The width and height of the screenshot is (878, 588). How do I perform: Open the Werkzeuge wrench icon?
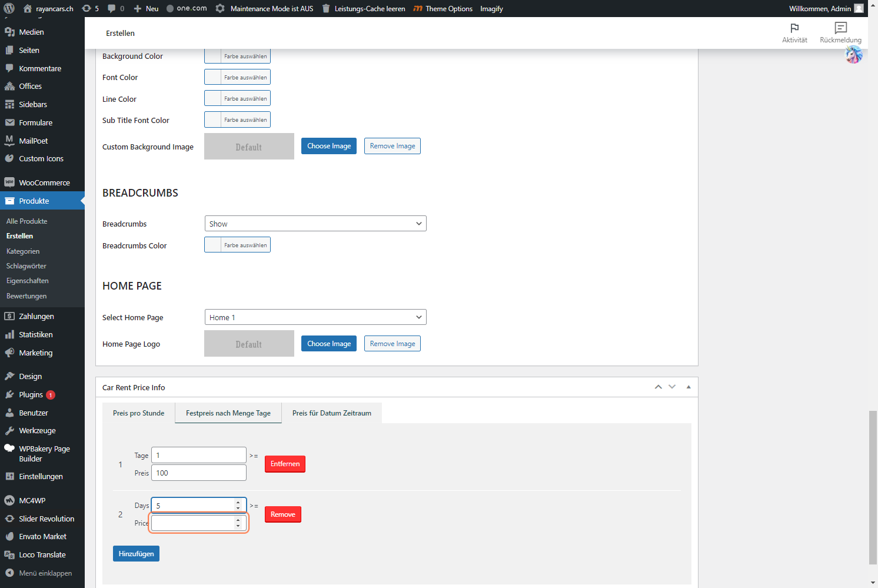(9, 430)
